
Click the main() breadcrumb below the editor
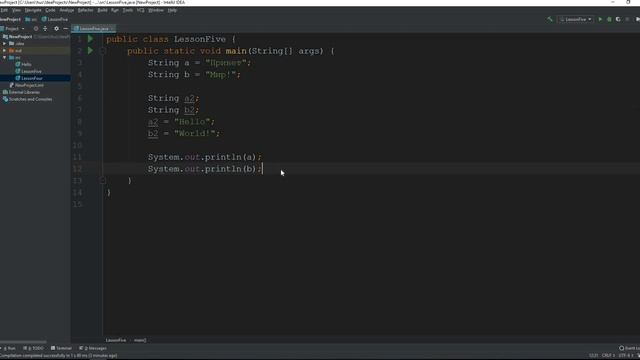coord(140,340)
